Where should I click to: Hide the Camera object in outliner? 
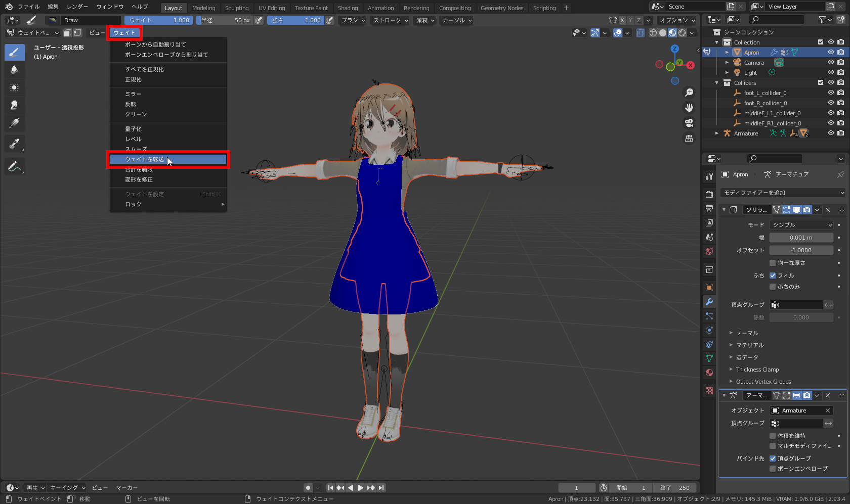click(830, 63)
